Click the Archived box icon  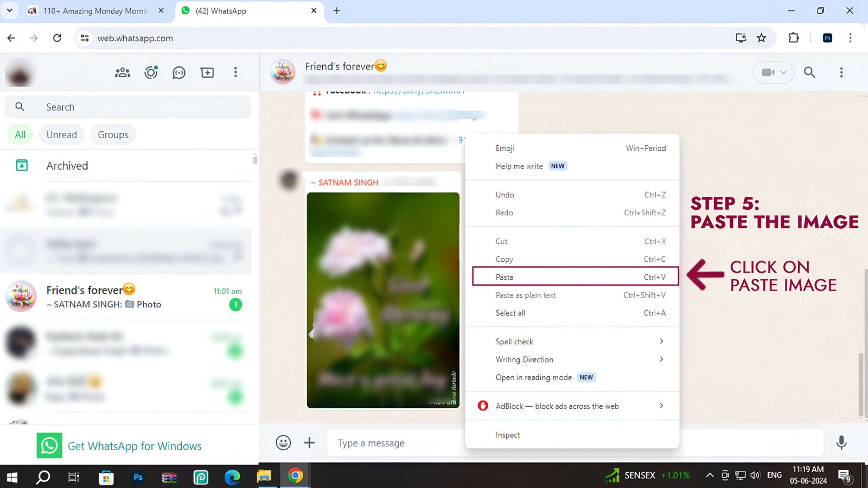click(x=22, y=165)
